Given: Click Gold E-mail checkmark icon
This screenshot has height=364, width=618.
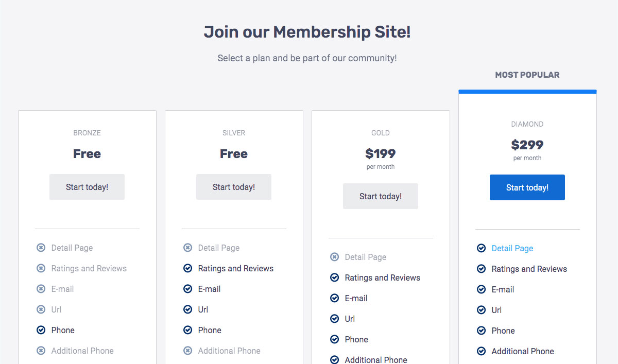Looking at the screenshot, I should [x=335, y=298].
